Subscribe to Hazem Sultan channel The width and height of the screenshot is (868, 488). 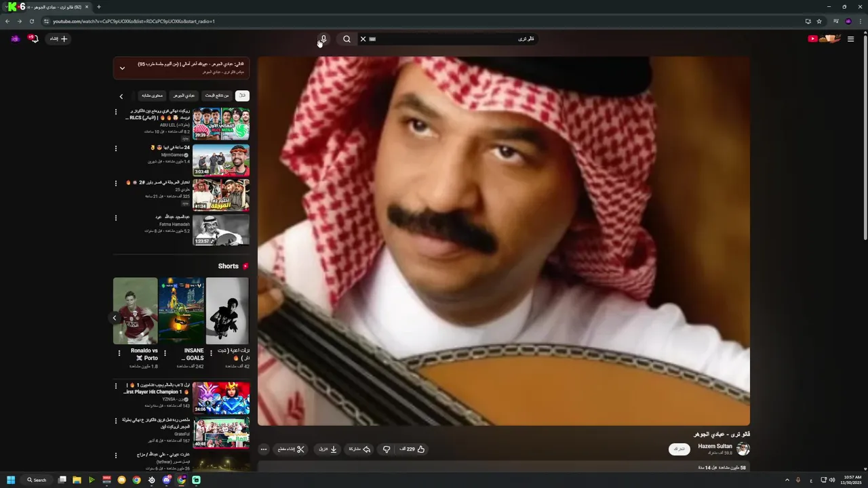coord(679,449)
